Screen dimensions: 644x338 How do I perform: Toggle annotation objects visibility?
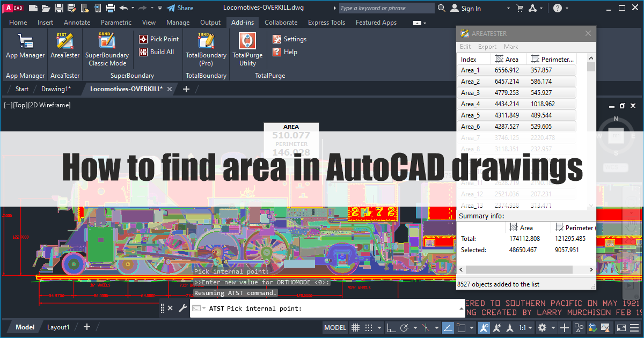[x=483, y=327]
